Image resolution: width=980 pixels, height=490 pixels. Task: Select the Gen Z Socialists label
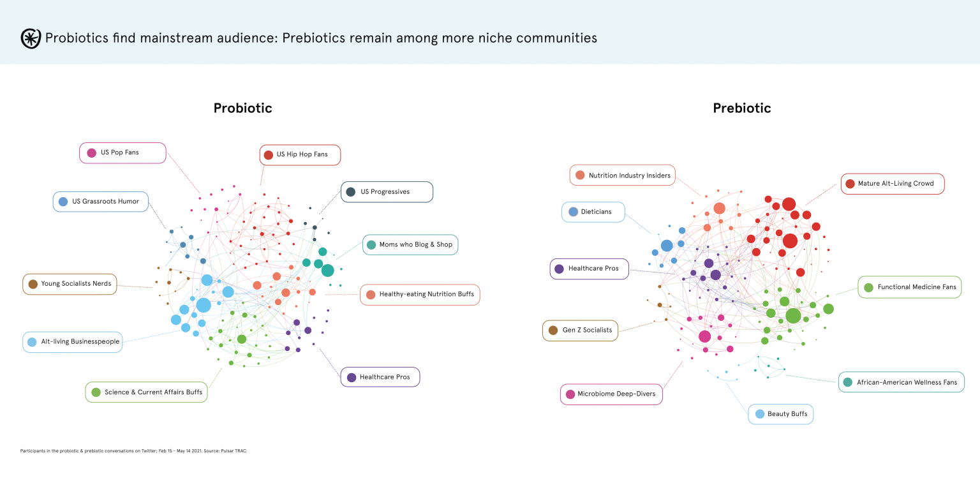coord(587,330)
